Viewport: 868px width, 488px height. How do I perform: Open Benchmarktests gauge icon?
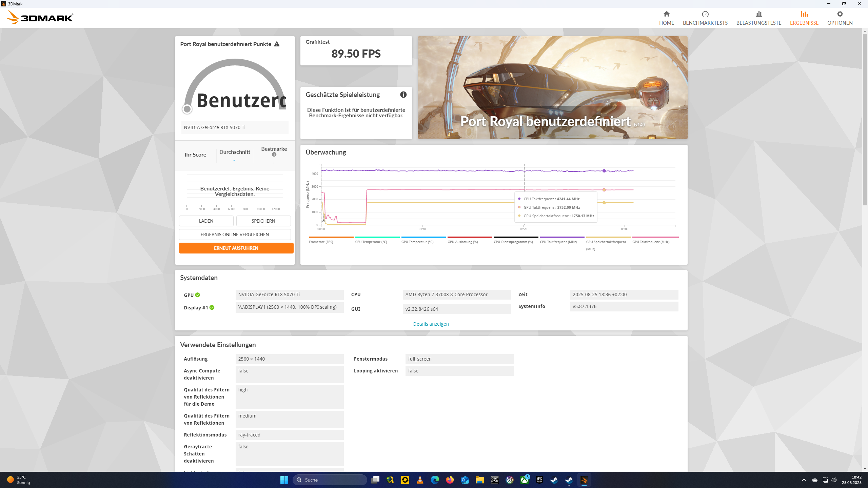tap(705, 14)
